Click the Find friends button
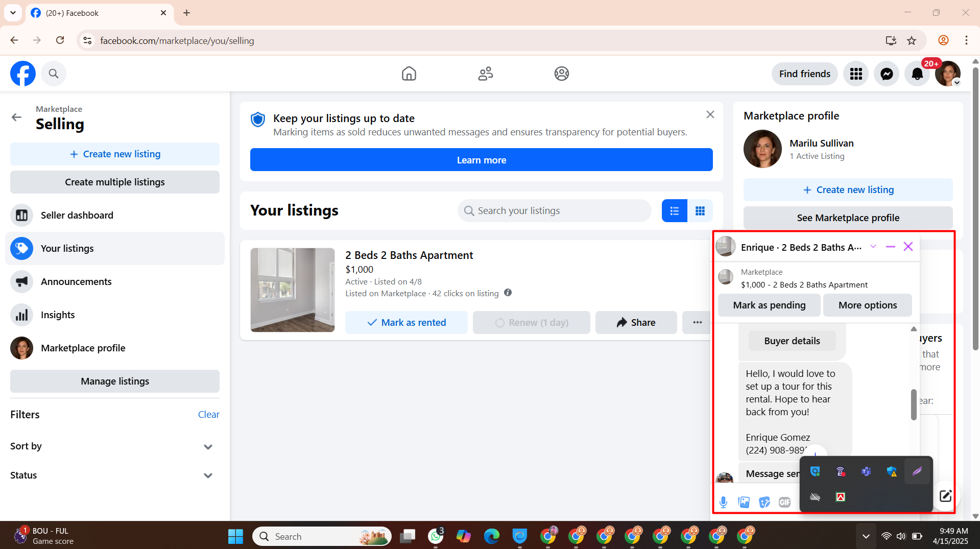 click(x=804, y=74)
